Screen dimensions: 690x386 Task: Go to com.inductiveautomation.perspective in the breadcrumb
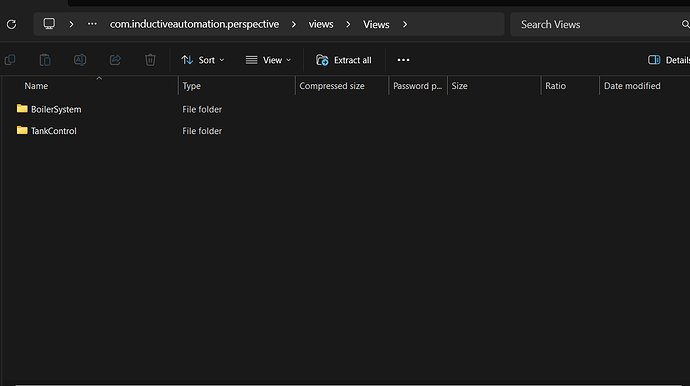click(x=194, y=24)
